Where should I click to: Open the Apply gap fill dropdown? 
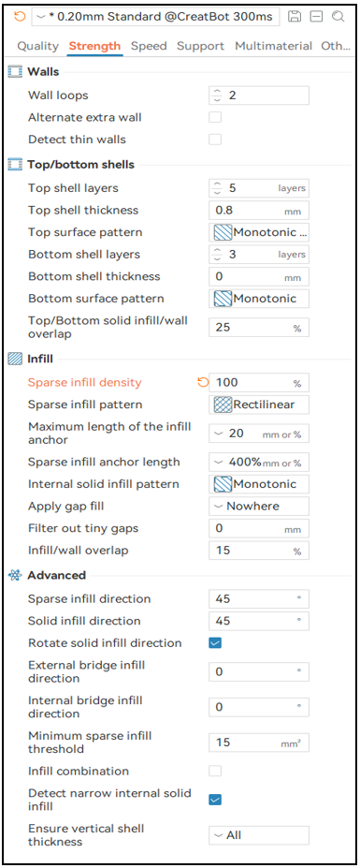[x=259, y=506]
